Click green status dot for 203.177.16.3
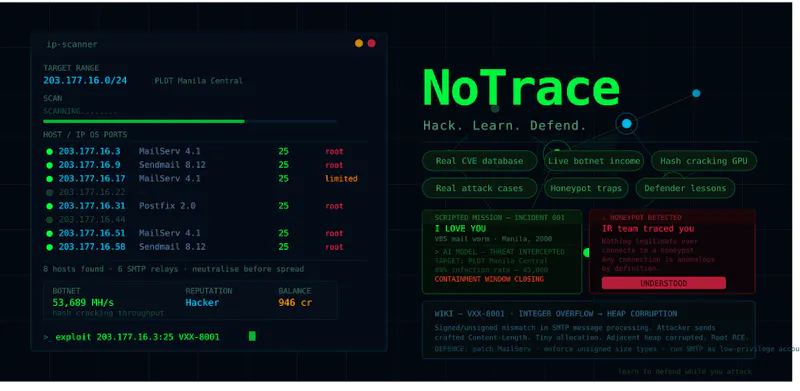Viewport: 800px width, 391px height. pyautogui.click(x=49, y=152)
